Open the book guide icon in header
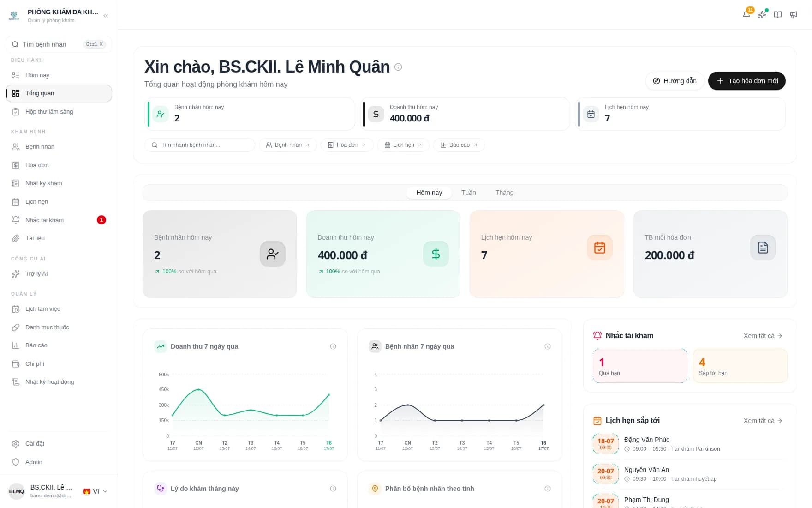Screen dimensions: 812x508 [778, 15]
